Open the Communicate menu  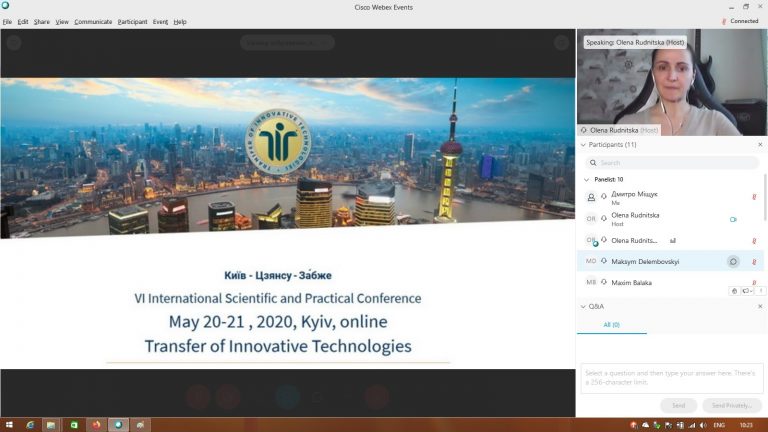(93, 21)
